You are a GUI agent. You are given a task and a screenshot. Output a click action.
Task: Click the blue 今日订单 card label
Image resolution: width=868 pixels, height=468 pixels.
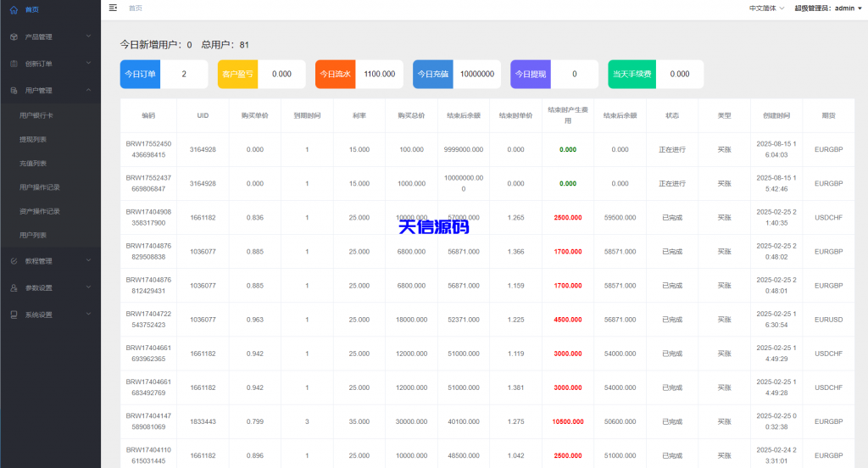140,75
